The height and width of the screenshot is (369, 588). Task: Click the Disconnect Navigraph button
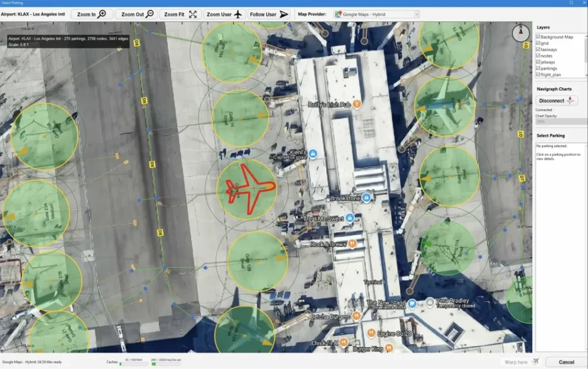(556, 100)
